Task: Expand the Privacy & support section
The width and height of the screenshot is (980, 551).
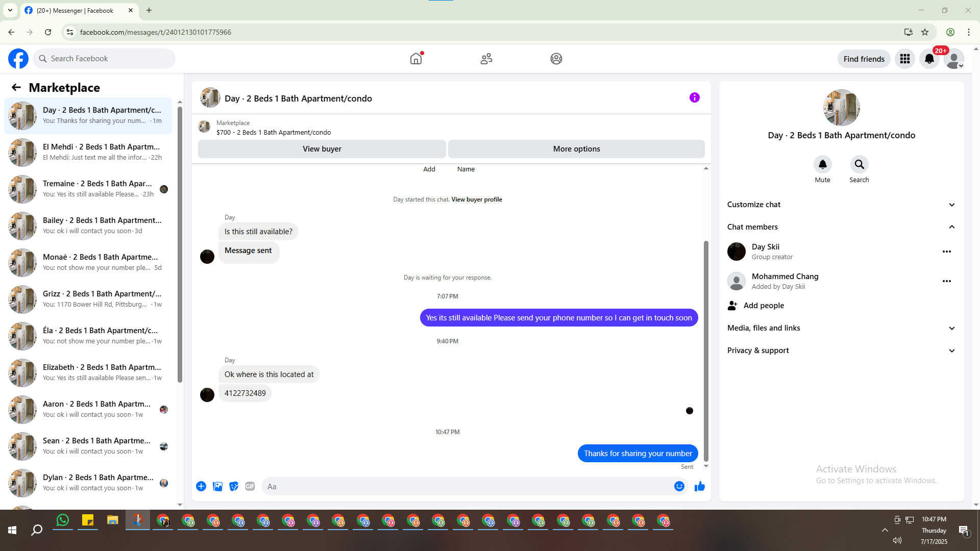Action: click(x=842, y=350)
